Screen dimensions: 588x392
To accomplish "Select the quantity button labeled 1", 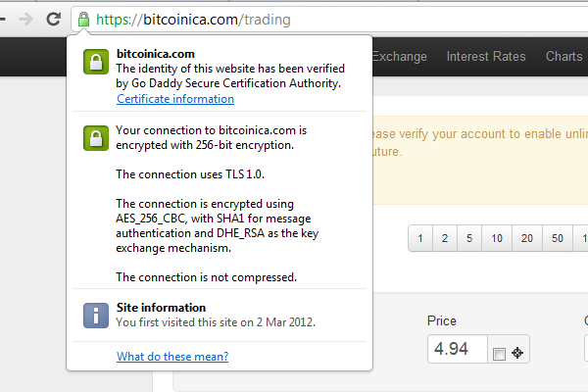I will (x=420, y=238).
